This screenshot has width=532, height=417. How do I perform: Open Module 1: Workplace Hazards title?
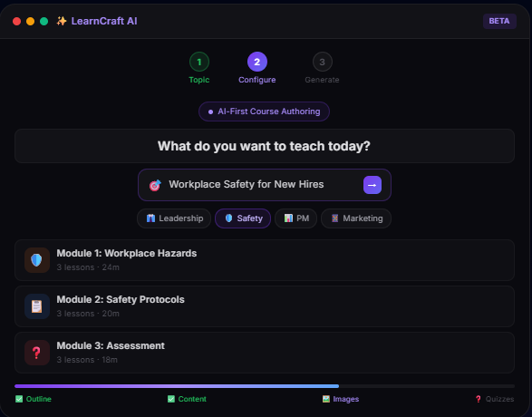click(x=127, y=254)
